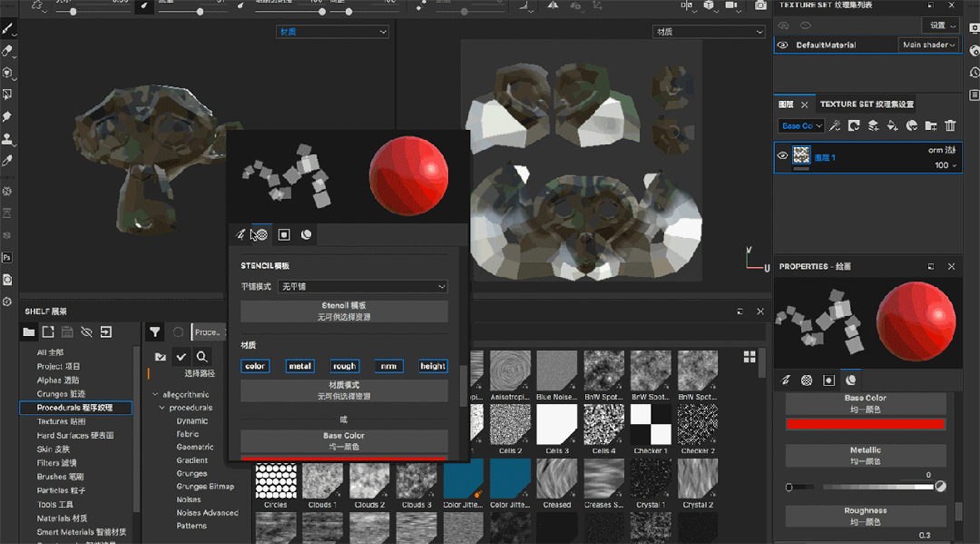Click Roughness 均一颜色 button in Properties

[866, 516]
